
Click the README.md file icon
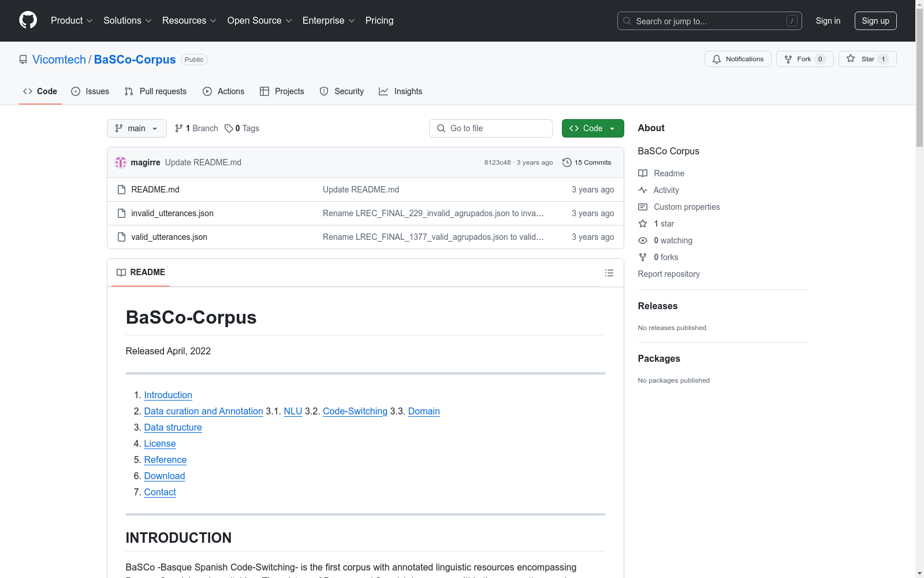[x=121, y=190]
